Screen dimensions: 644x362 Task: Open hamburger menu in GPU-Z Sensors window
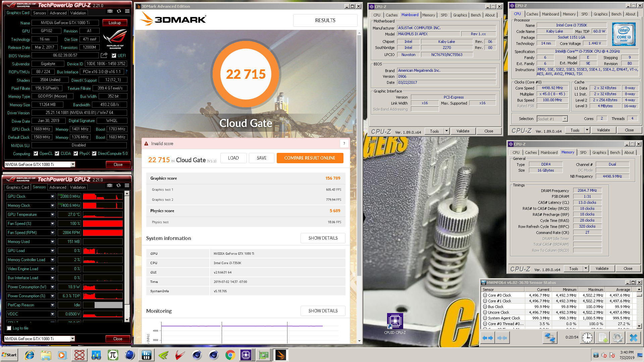click(x=127, y=186)
